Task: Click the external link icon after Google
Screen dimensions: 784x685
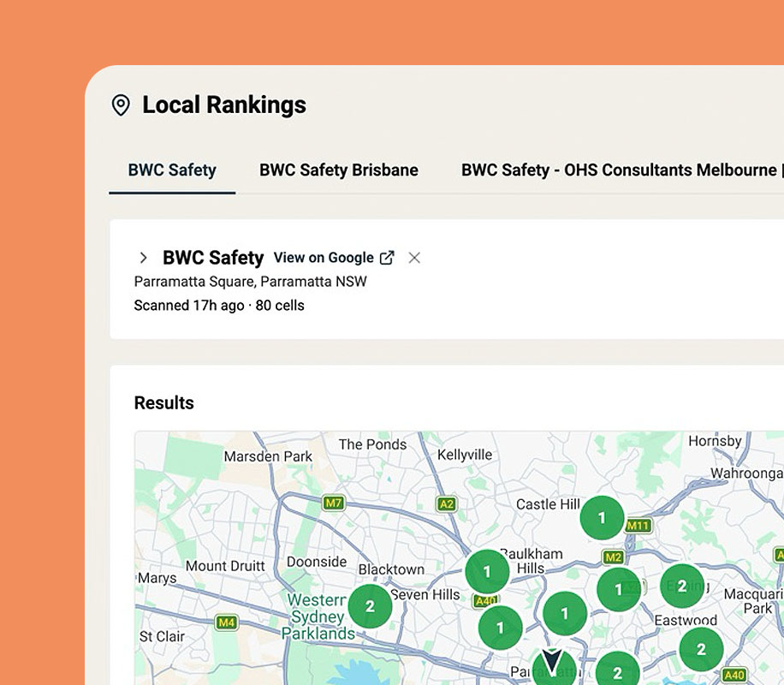Action: click(x=387, y=258)
